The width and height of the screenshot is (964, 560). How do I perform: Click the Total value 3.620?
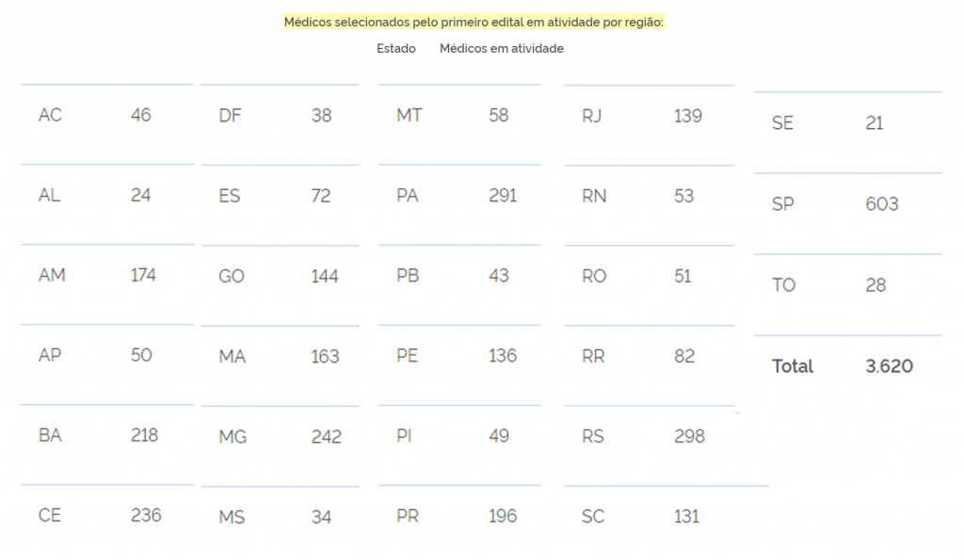tap(889, 366)
